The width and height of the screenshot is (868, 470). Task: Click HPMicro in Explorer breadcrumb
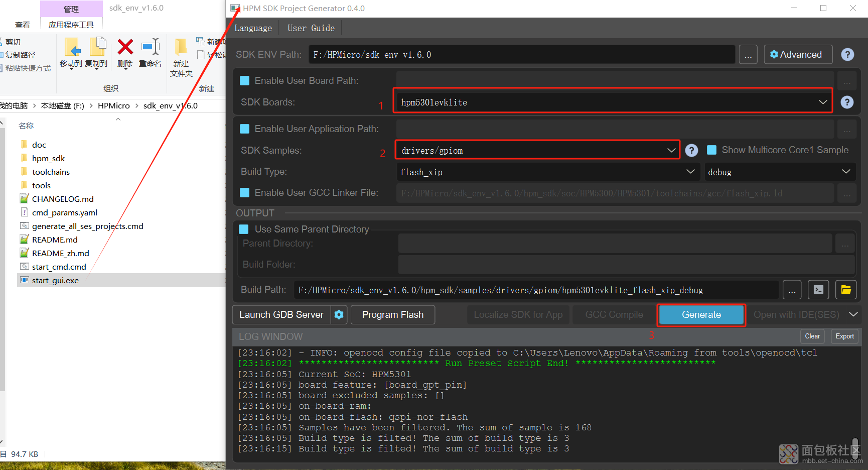click(113, 105)
